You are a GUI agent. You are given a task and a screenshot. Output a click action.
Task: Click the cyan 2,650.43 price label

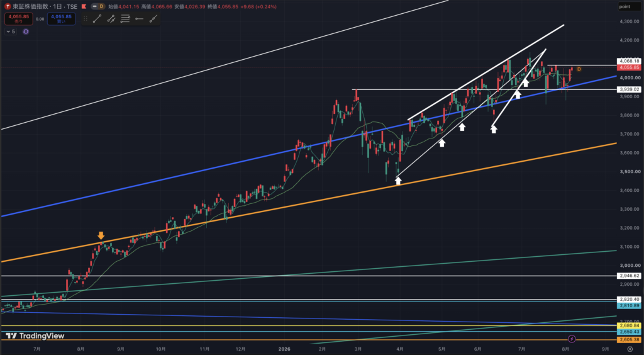[x=629, y=332]
